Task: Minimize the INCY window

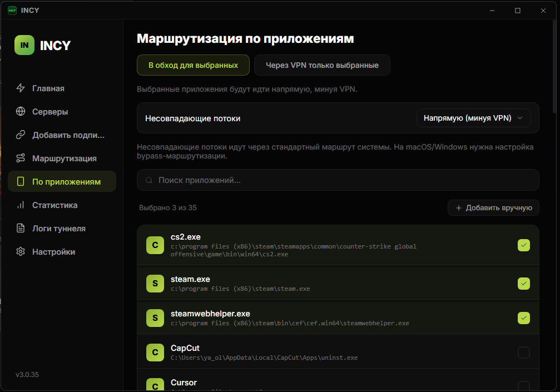Action: coord(492,11)
